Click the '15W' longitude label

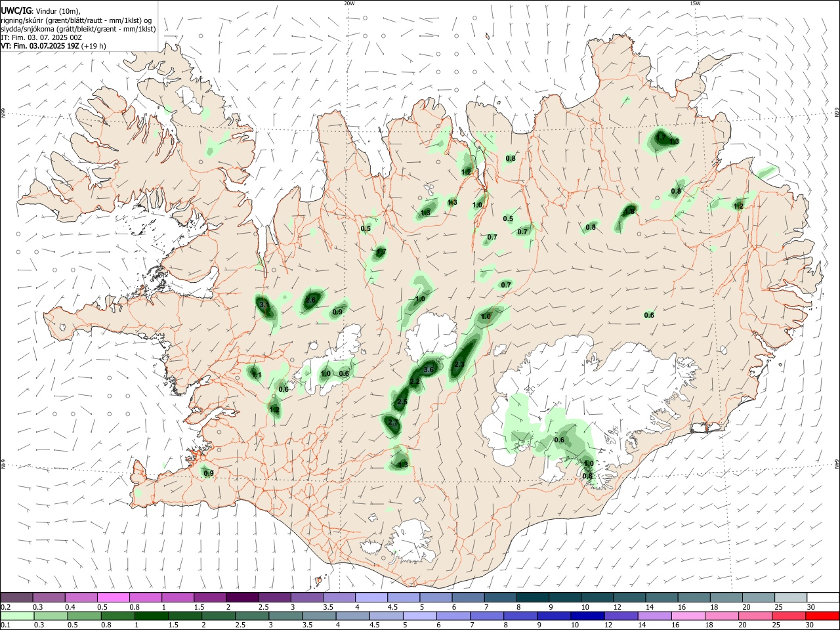pos(695,3)
